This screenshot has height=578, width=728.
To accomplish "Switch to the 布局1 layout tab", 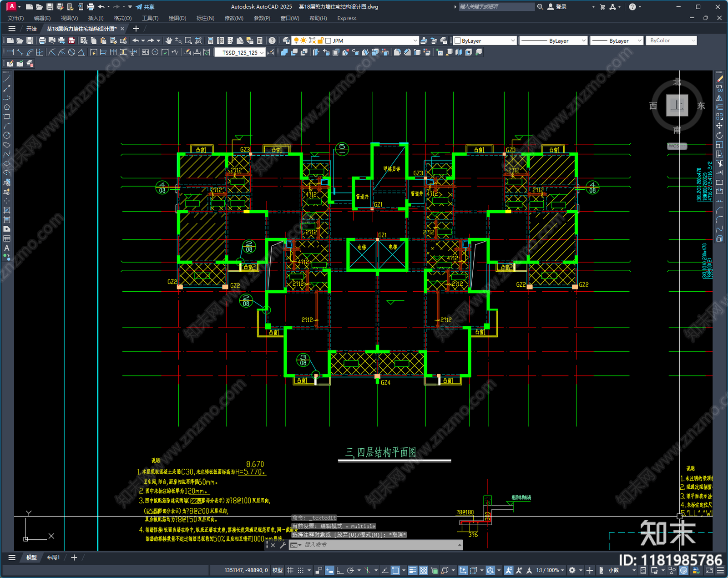I will (x=53, y=558).
